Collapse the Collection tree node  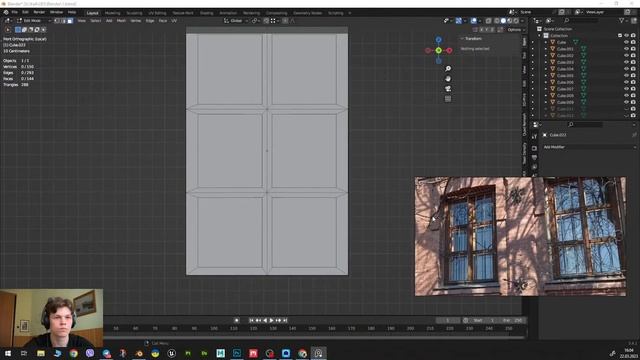[540, 36]
